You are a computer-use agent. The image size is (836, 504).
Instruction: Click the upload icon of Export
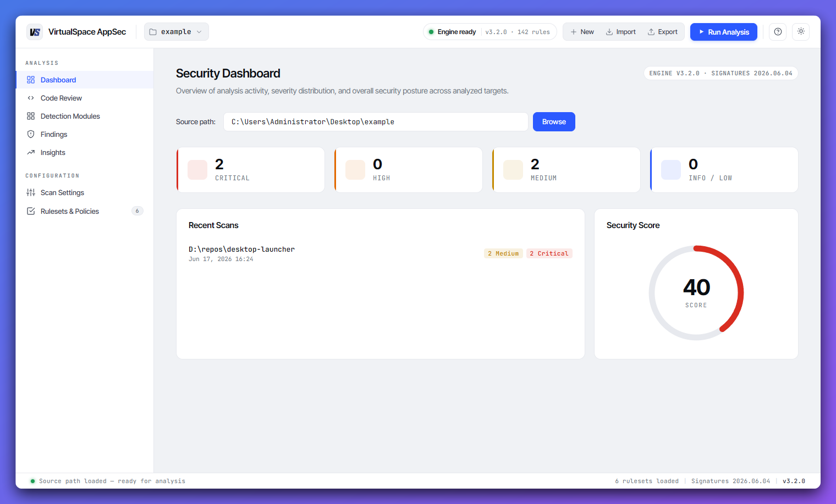point(651,32)
